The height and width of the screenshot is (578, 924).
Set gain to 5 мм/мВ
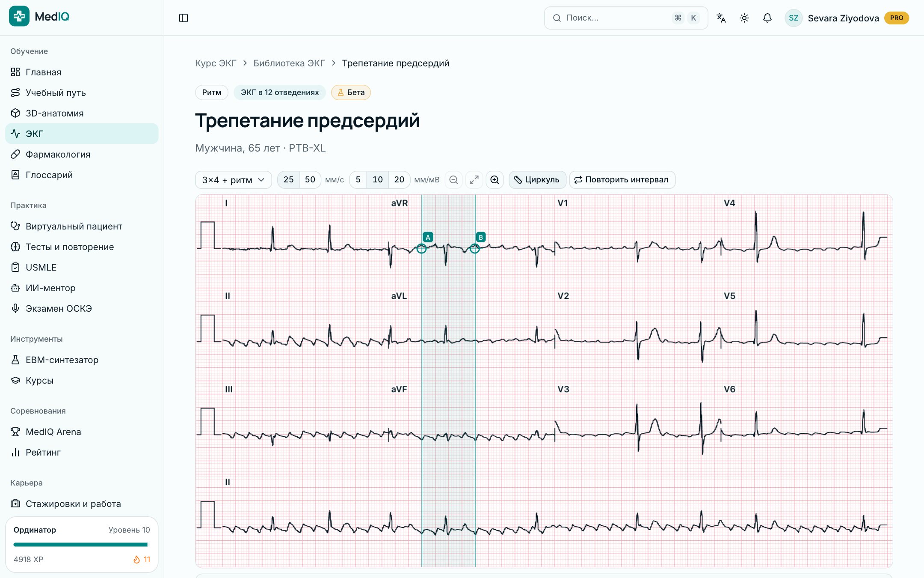click(x=358, y=180)
